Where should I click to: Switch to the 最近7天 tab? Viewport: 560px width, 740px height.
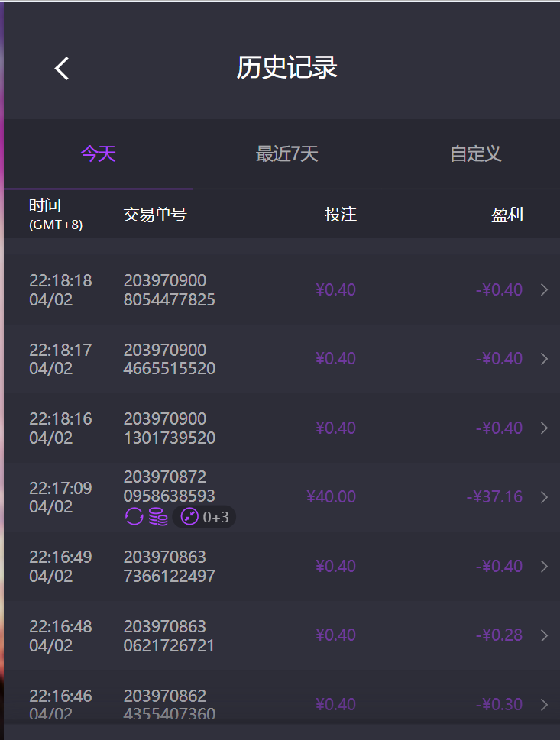coord(286,154)
